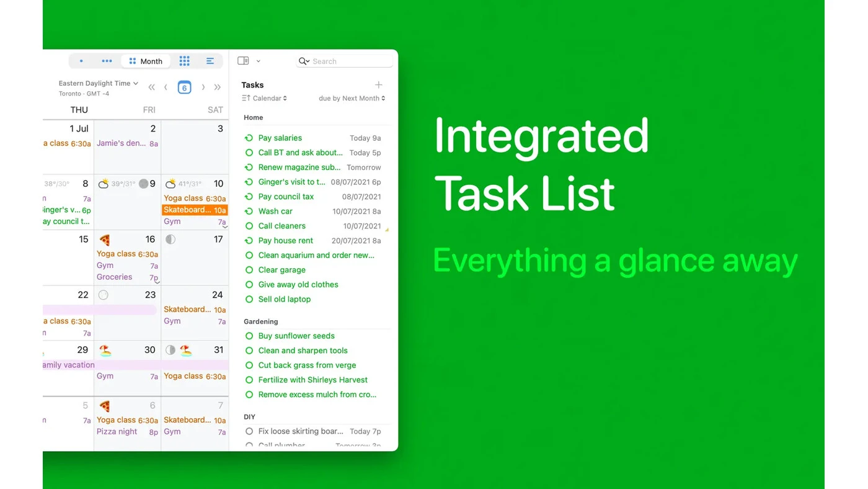Open the list view icon
Screen dimensions: 868x489
pyautogui.click(x=210, y=61)
